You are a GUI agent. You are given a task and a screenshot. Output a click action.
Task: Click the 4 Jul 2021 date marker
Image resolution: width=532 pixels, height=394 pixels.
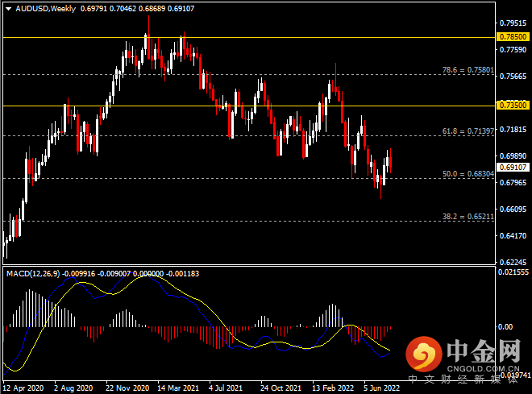pos(226,388)
